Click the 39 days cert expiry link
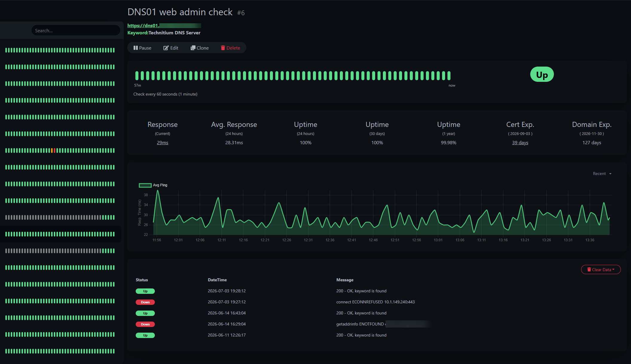631x364 pixels. [x=520, y=143]
